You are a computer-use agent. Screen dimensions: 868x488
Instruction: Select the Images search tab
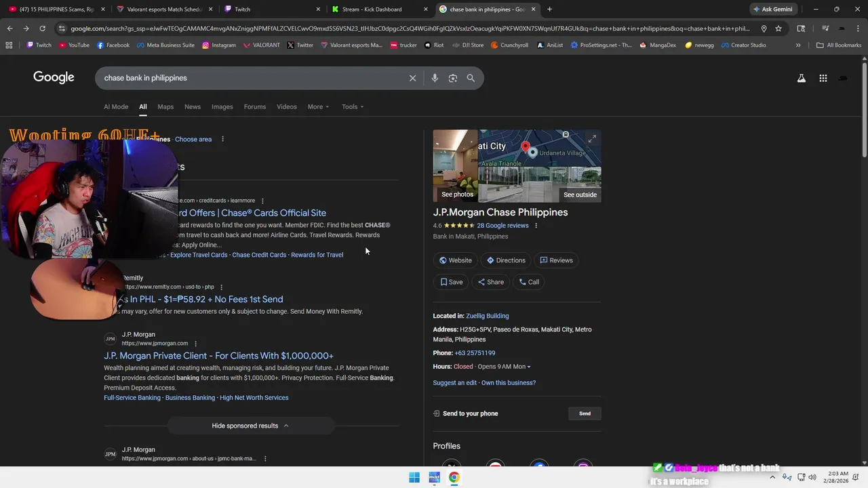222,106
